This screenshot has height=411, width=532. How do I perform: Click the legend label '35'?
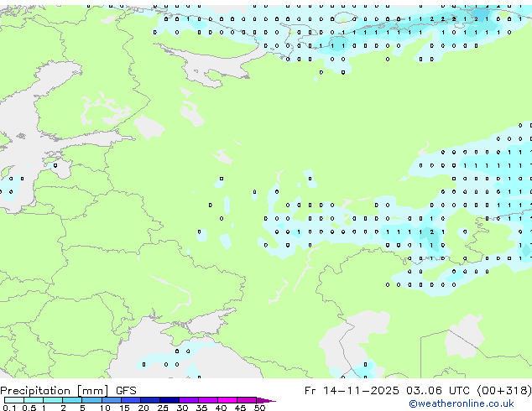click(201, 408)
